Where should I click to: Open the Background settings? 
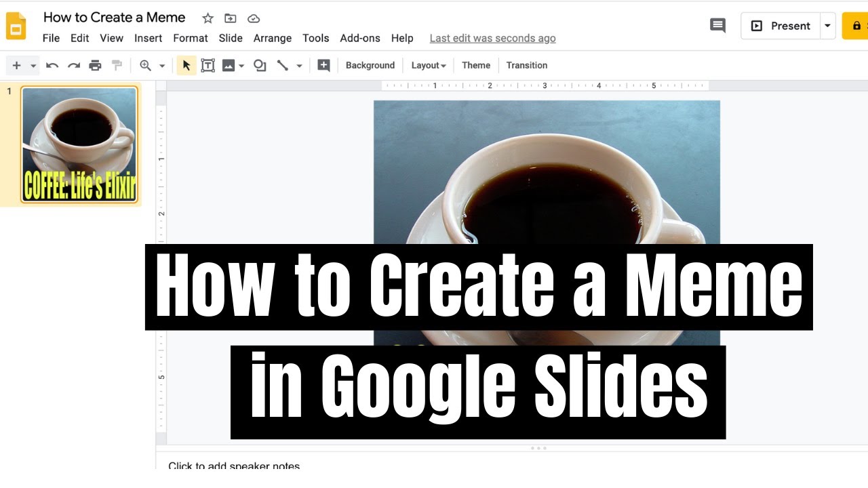(370, 65)
